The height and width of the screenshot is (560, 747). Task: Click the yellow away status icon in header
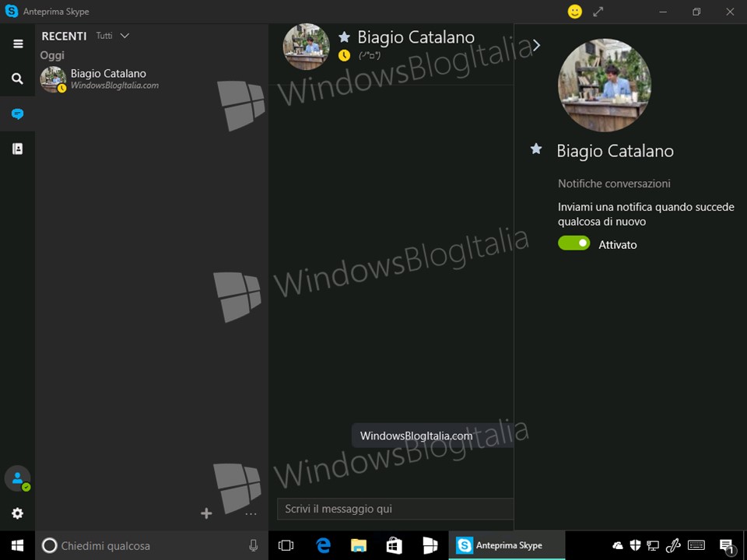tap(344, 56)
